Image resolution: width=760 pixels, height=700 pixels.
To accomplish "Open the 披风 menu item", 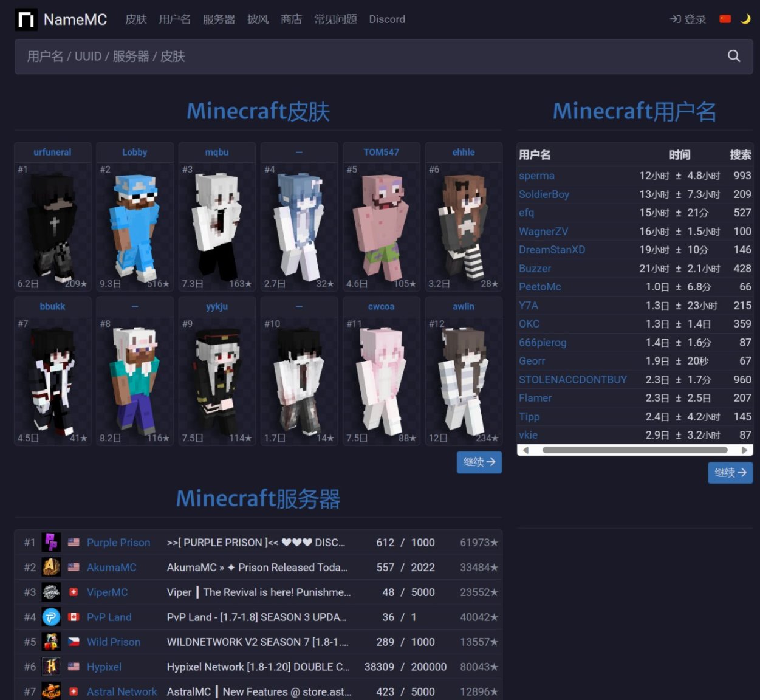I will [258, 19].
